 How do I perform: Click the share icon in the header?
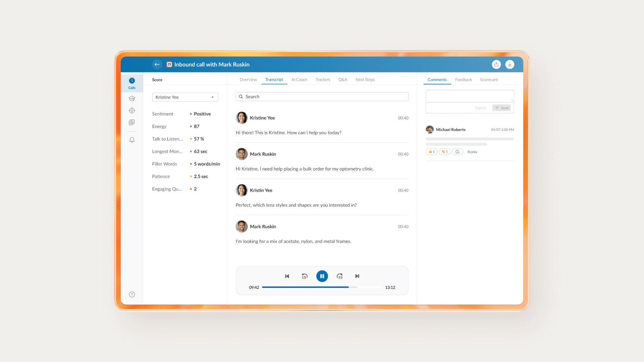tap(496, 64)
